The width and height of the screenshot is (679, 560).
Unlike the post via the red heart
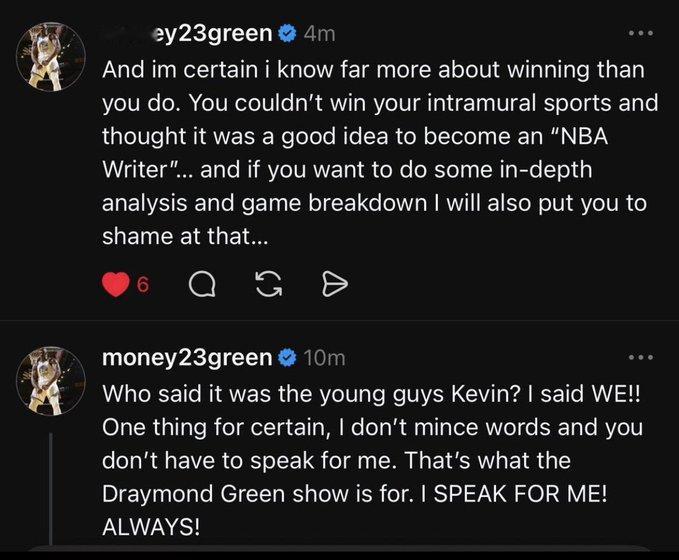(116, 285)
